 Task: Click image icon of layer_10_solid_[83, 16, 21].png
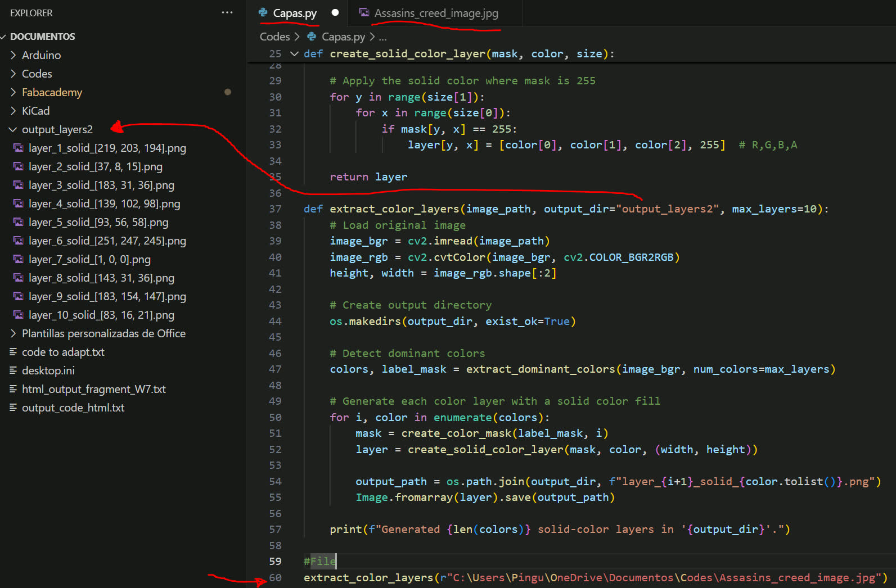pyautogui.click(x=19, y=315)
